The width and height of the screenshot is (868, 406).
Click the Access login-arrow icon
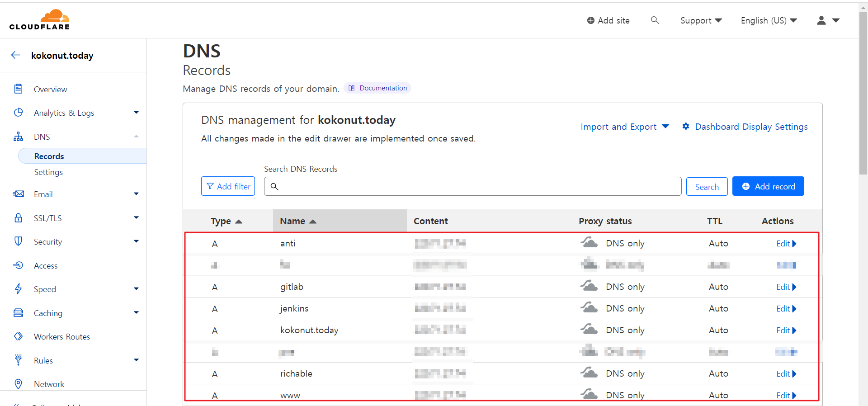coord(18,265)
